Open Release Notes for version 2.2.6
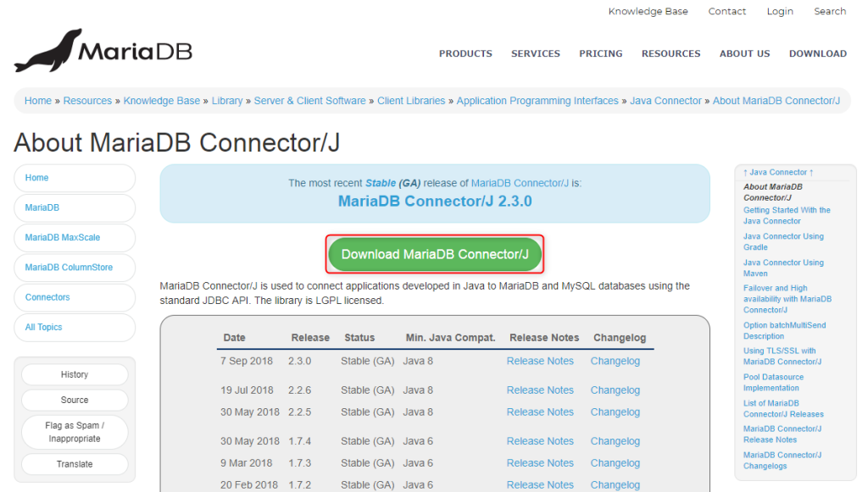The width and height of the screenshot is (868, 492). click(x=540, y=390)
